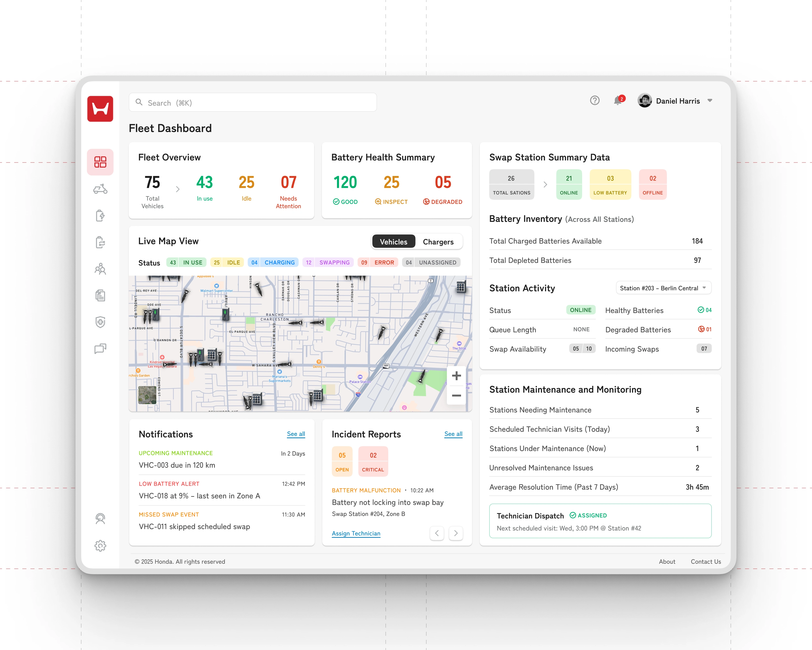Open the battery swap sidebar icon
The width and height of the screenshot is (812, 650).
[100, 242]
